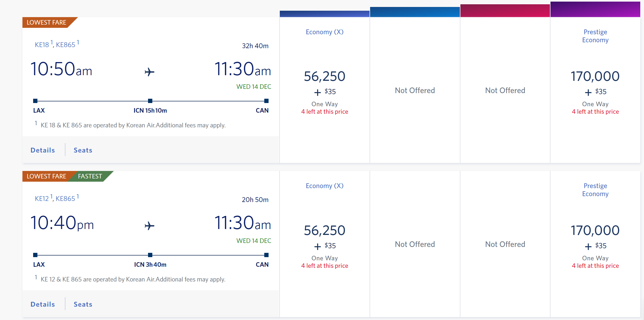The width and height of the screenshot is (644, 320).
Task: Click the purple cabin column header bar
Action: pos(595,9)
